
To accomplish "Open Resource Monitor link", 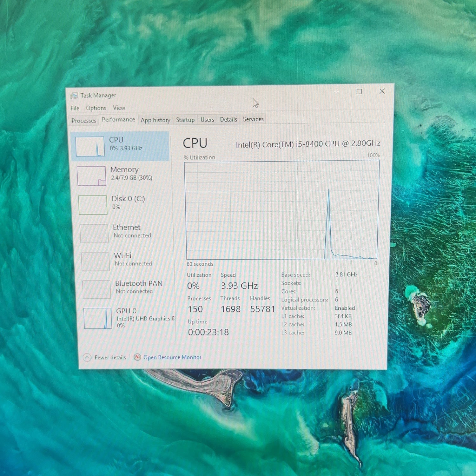I will click(172, 357).
